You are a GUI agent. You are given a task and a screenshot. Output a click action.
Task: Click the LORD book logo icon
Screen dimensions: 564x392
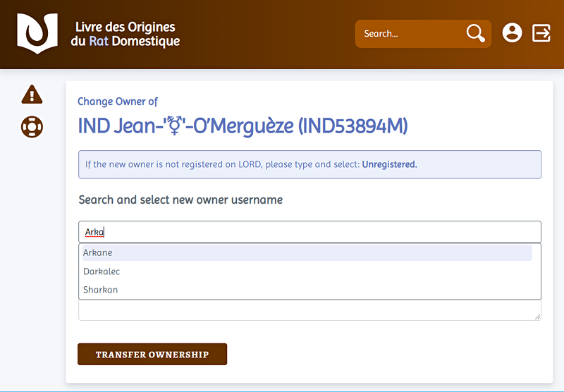37,33
